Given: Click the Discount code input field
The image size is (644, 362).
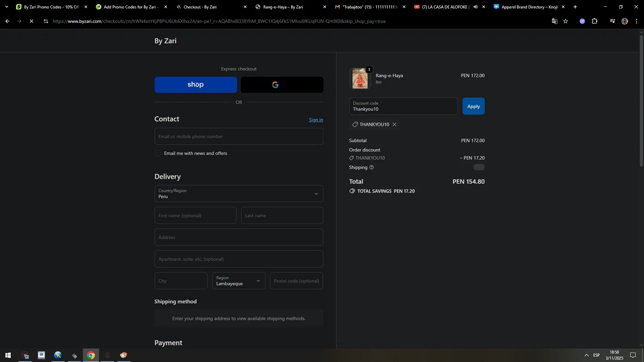Looking at the screenshot, I should click(x=403, y=106).
